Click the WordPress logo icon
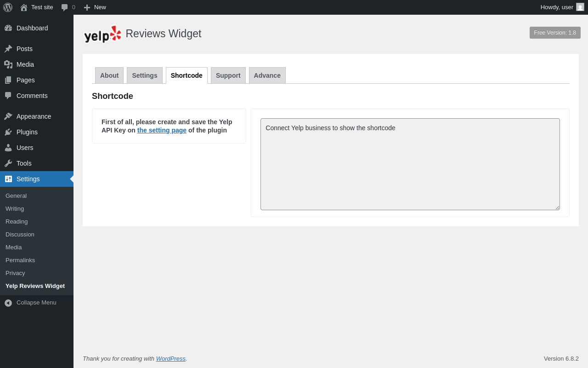This screenshot has height=368, width=588. click(8, 7)
